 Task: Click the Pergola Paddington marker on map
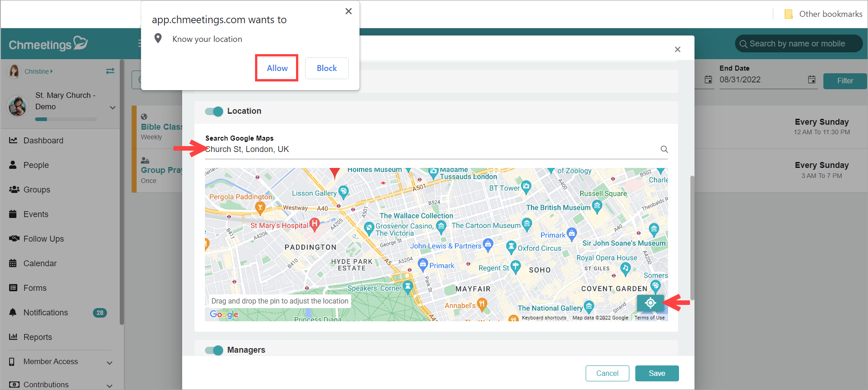click(260, 208)
